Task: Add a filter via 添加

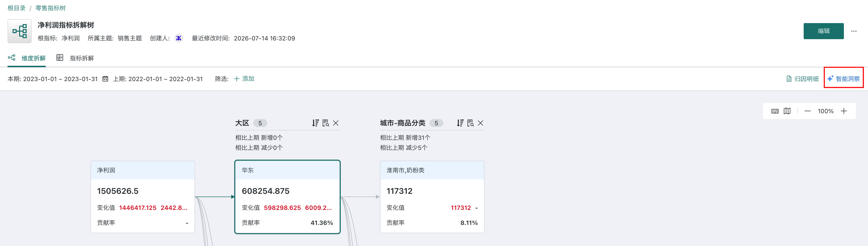Action: [244, 79]
